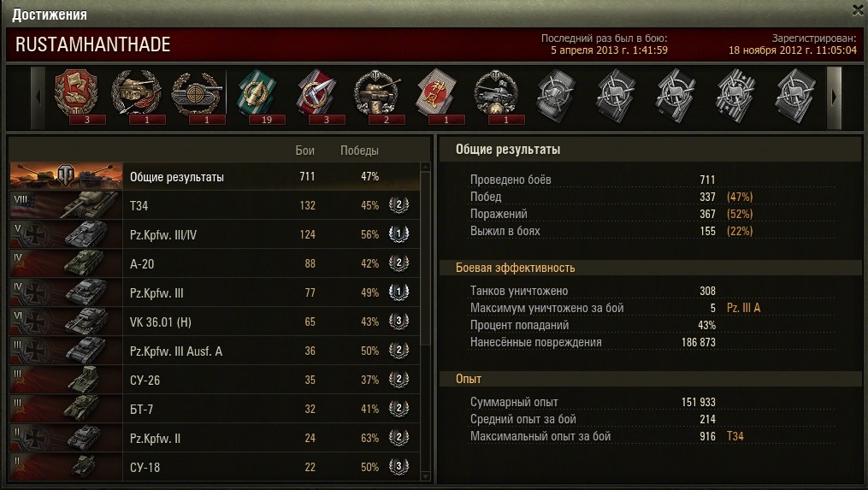Click the T34 link next to maximum experience
This screenshot has width=868, height=490.
735,436
